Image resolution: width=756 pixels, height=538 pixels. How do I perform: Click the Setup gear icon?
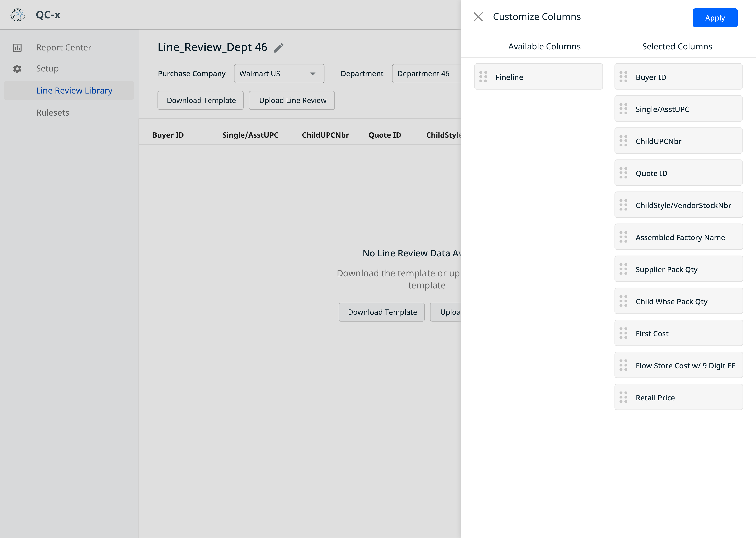tap(17, 69)
